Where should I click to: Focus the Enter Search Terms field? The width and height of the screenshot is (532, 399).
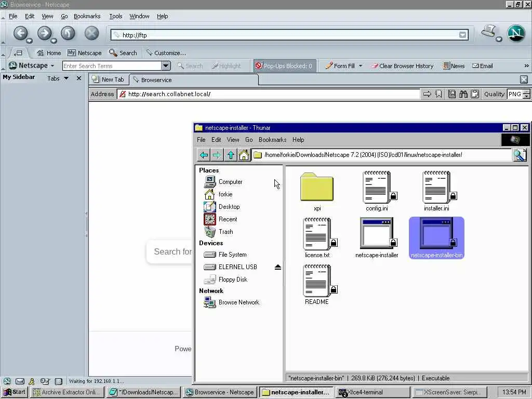point(112,66)
